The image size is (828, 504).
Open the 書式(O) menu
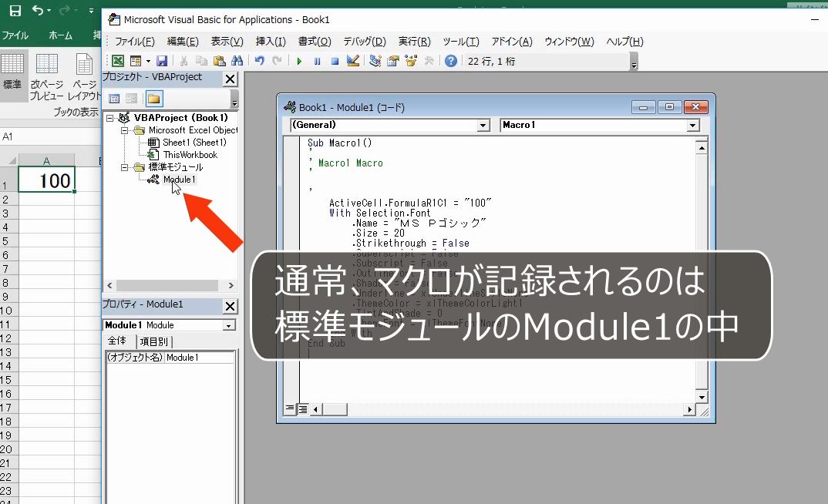(315, 41)
